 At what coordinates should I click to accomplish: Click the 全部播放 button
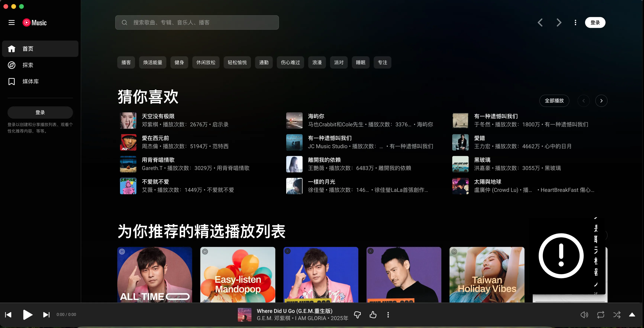click(554, 101)
